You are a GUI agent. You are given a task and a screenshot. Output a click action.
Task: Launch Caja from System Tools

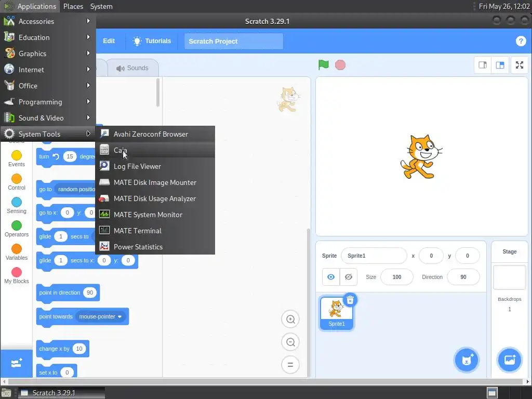click(155, 150)
